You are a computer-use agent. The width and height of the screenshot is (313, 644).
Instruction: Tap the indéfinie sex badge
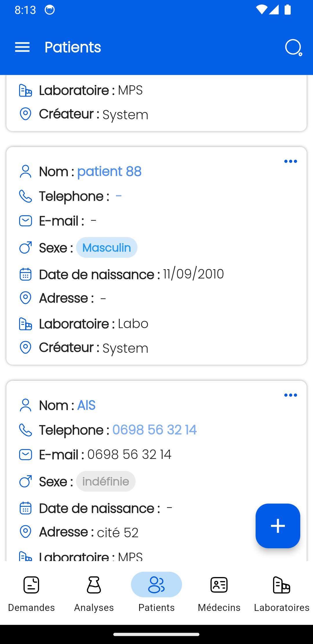106,481
